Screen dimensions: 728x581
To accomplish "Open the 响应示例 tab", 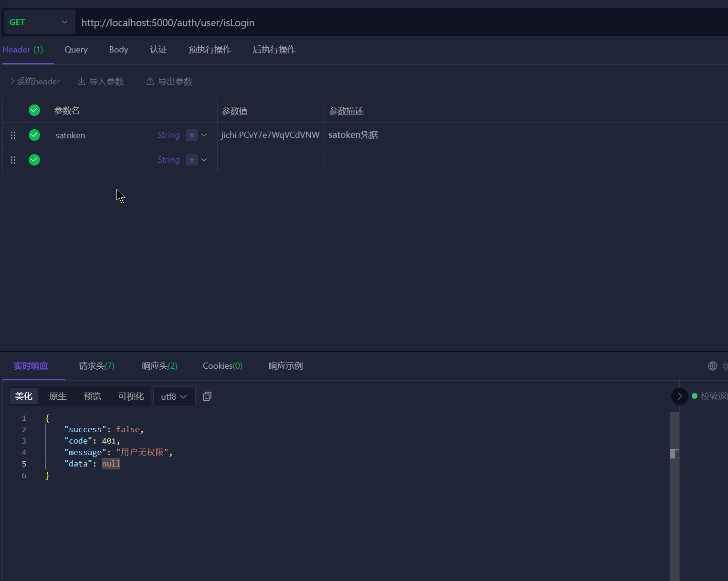I will [285, 366].
